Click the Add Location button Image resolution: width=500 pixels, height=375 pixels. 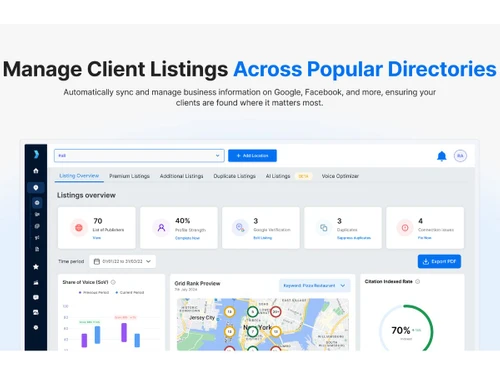[x=252, y=156]
